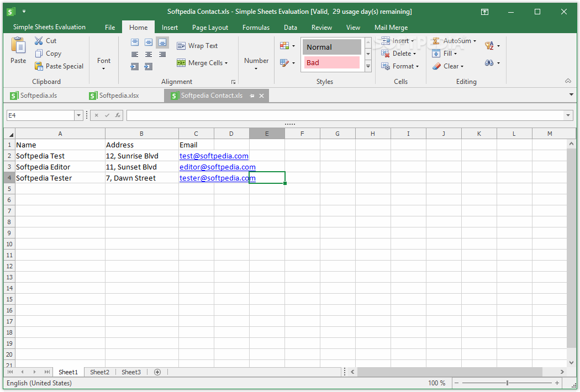Go to first sheet navigation arrow

(x=10, y=372)
